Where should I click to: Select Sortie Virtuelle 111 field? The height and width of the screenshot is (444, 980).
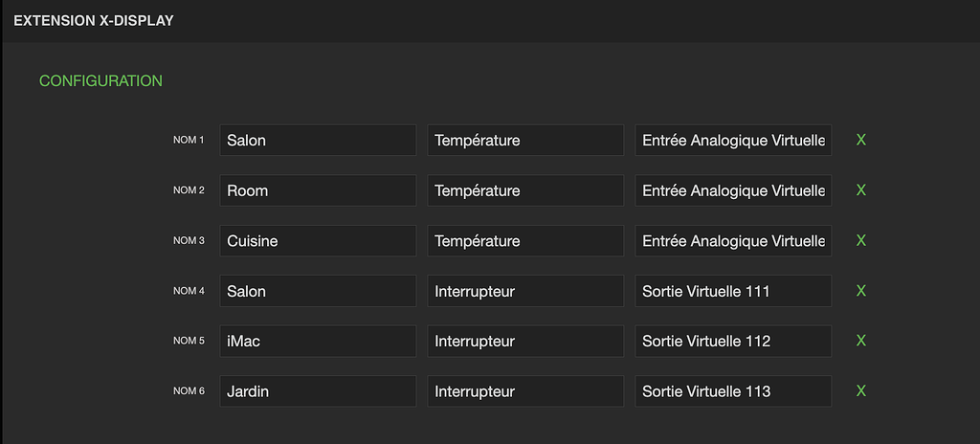tap(733, 291)
